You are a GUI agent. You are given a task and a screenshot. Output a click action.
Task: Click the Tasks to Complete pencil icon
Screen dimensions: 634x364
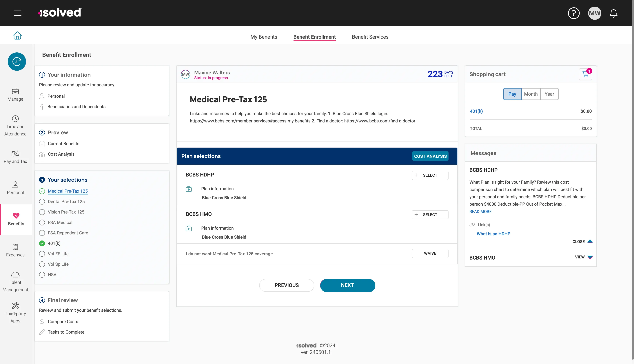(42, 332)
